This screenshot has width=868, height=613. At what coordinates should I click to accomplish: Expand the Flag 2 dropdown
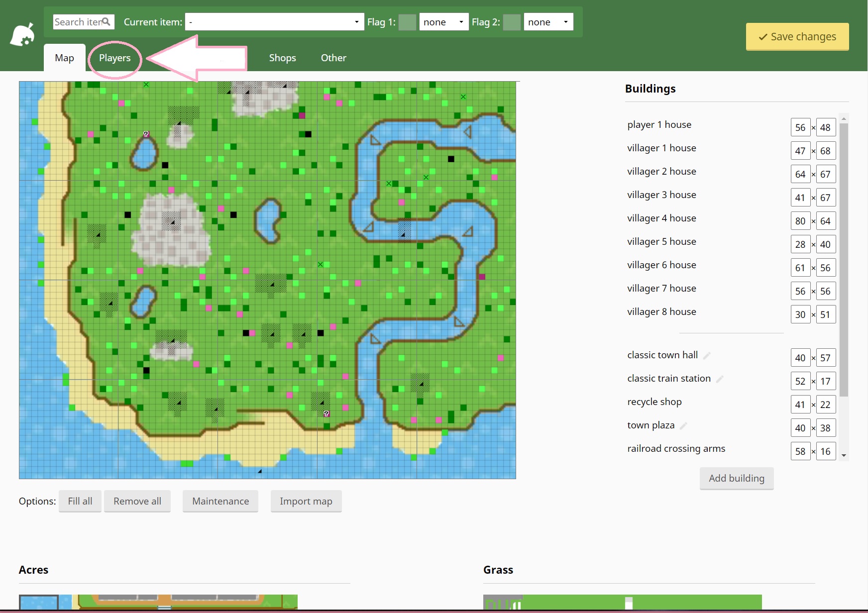(x=548, y=22)
